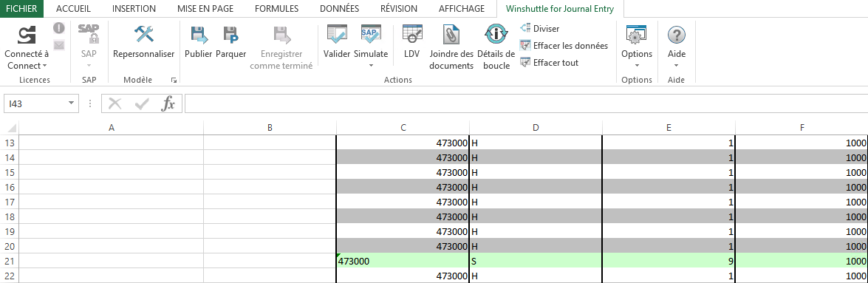The width and height of the screenshot is (868, 283).
Task: Click cell C21 containing 473000
Action: tap(403, 261)
